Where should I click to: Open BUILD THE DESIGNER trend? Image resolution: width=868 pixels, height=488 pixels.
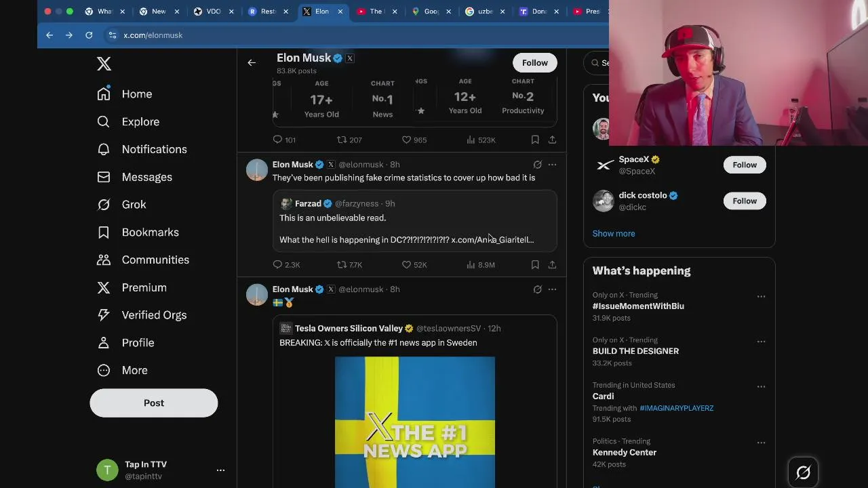click(x=635, y=351)
